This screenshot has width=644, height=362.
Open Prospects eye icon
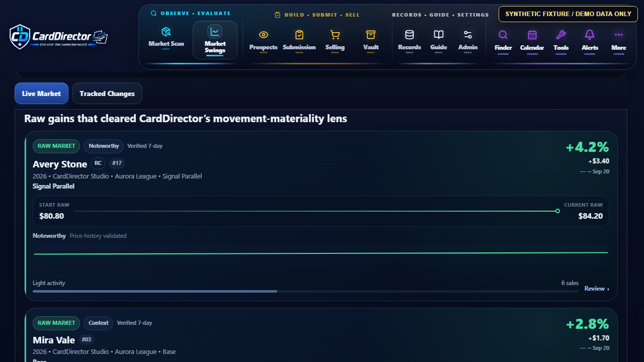click(263, 35)
